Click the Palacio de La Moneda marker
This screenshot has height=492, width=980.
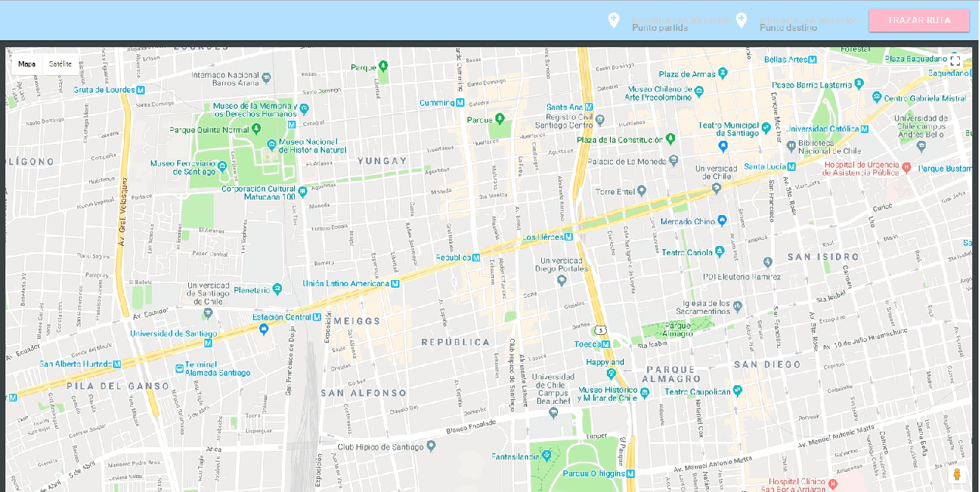point(673,161)
